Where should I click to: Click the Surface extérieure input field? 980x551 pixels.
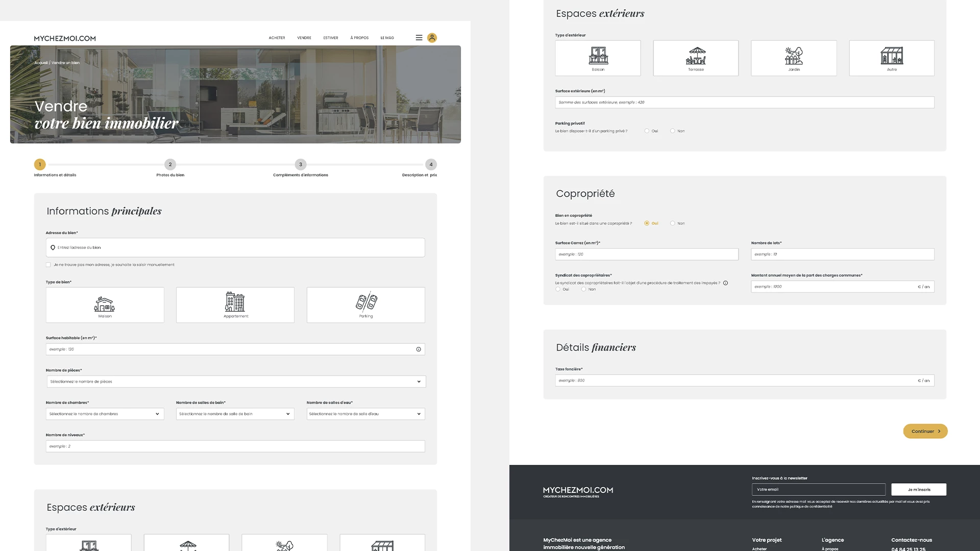(x=745, y=103)
